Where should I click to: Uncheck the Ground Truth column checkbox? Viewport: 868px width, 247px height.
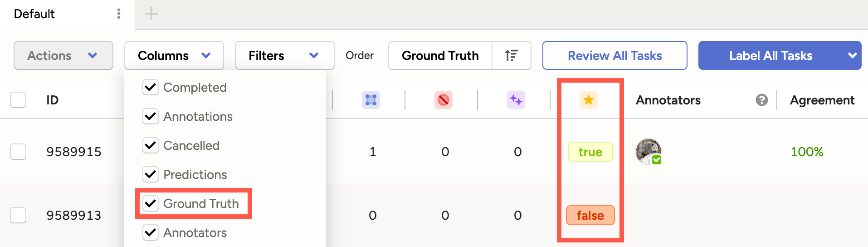(151, 203)
